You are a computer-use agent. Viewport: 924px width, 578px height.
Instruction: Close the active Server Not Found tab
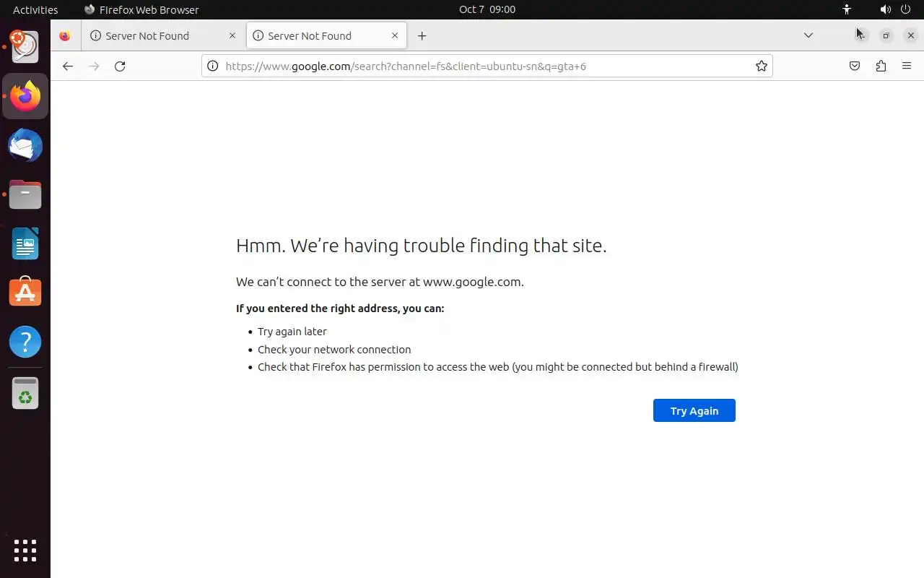point(395,35)
